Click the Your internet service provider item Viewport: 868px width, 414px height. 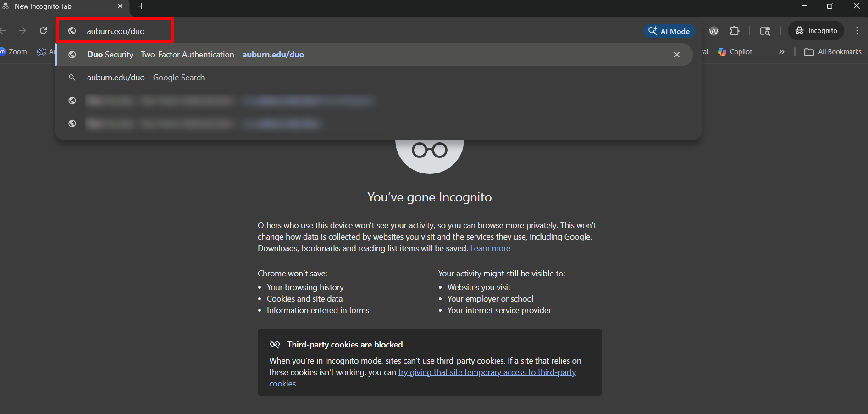(499, 310)
